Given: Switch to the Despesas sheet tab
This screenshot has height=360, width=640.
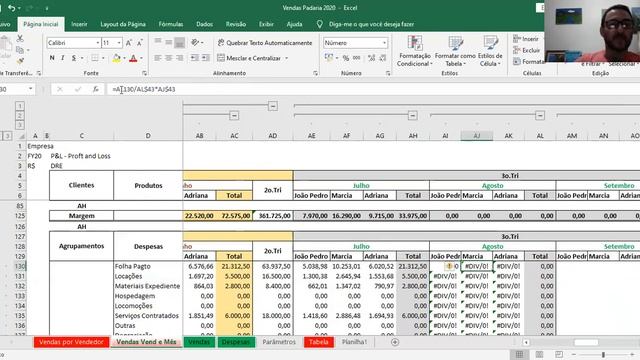Looking at the screenshot, I should coord(236,342).
